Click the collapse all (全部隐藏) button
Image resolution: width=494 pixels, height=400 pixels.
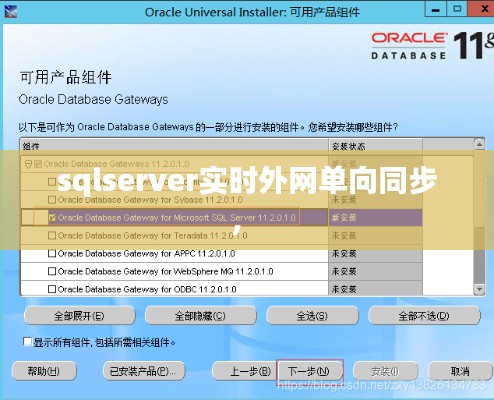coord(201,316)
